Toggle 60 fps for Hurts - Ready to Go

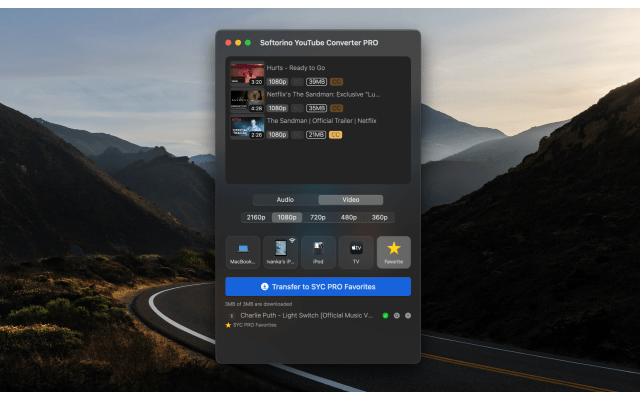tap(297, 82)
